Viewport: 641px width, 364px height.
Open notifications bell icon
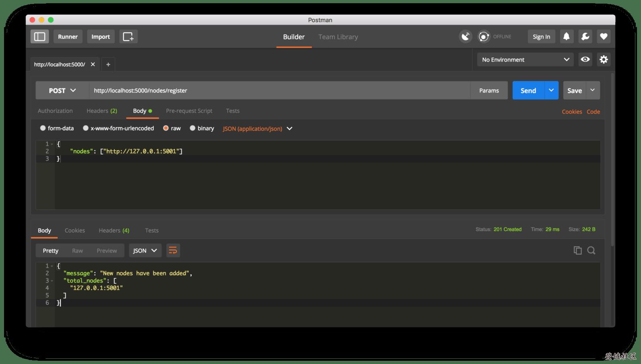pos(566,36)
